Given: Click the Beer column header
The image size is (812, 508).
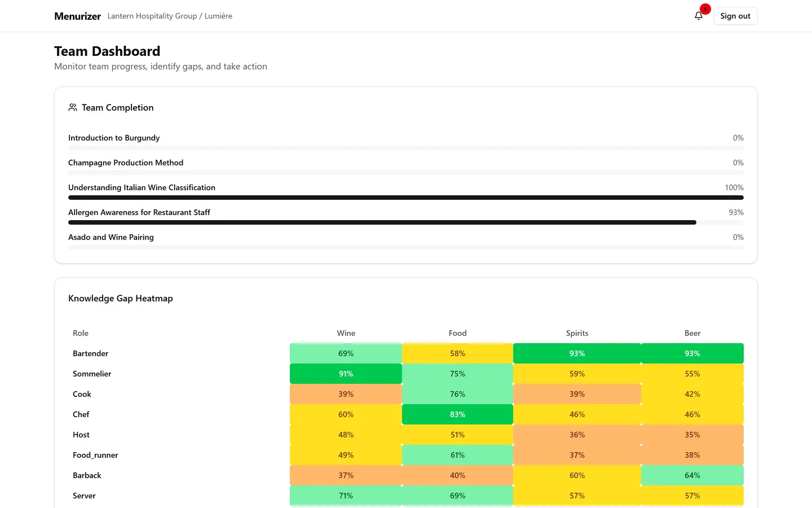Looking at the screenshot, I should click(692, 333).
